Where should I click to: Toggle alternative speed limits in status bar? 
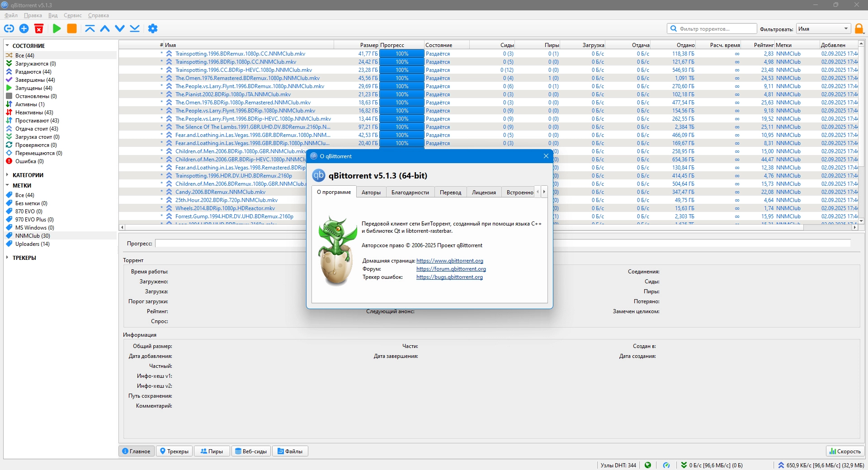tap(666, 465)
